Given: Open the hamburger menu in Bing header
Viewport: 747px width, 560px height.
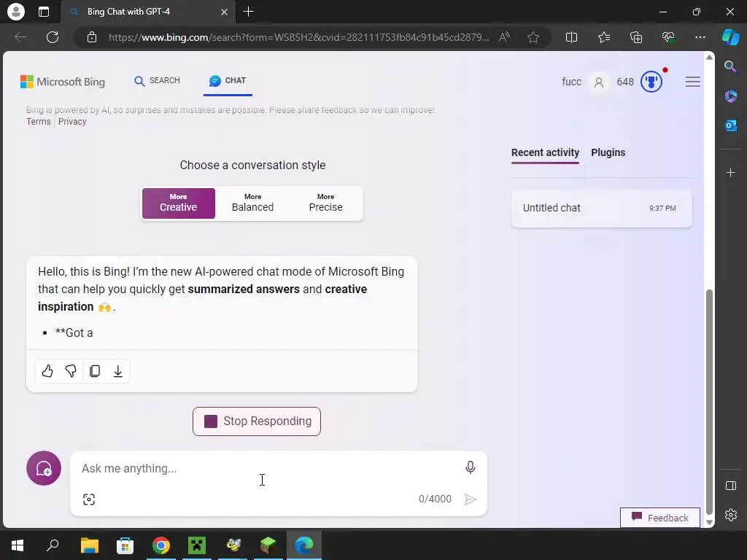Looking at the screenshot, I should tap(693, 82).
